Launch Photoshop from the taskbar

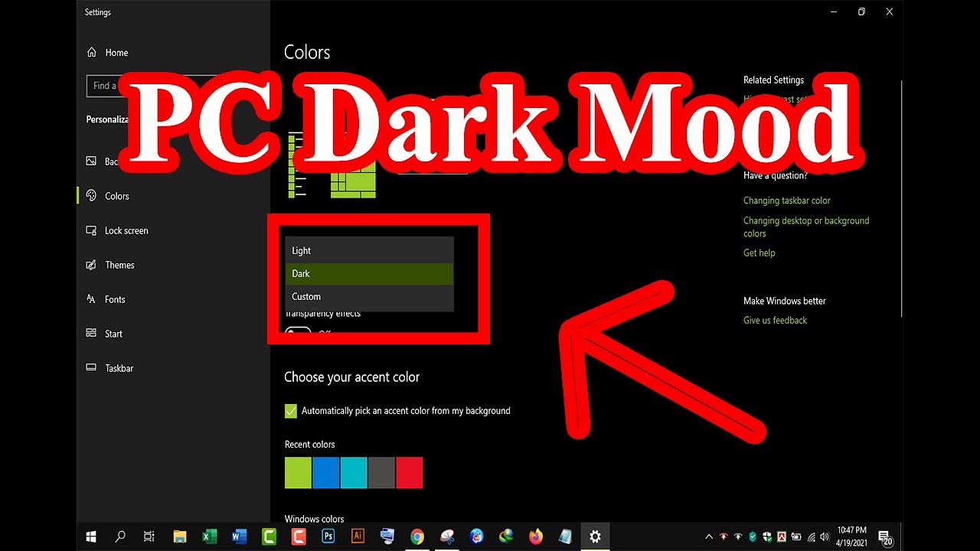(328, 536)
